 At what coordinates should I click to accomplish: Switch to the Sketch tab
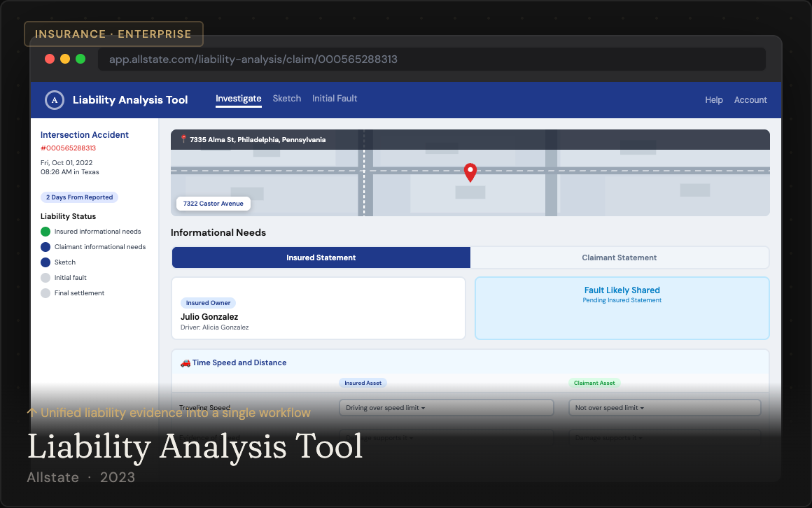click(x=287, y=99)
